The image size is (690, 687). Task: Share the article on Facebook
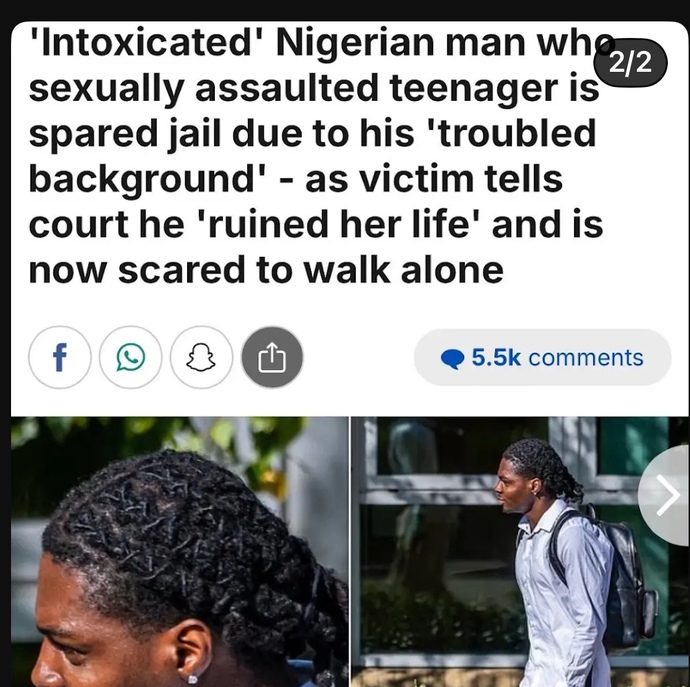click(60, 357)
